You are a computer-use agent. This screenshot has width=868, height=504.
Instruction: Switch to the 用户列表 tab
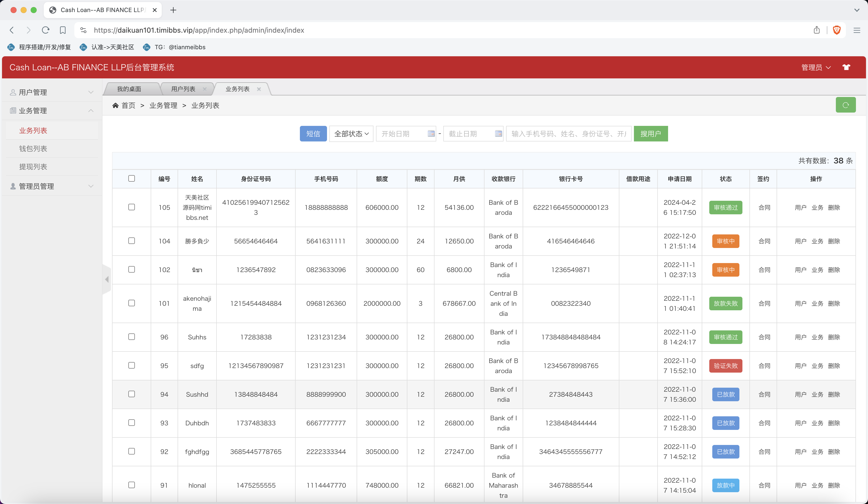click(x=183, y=89)
